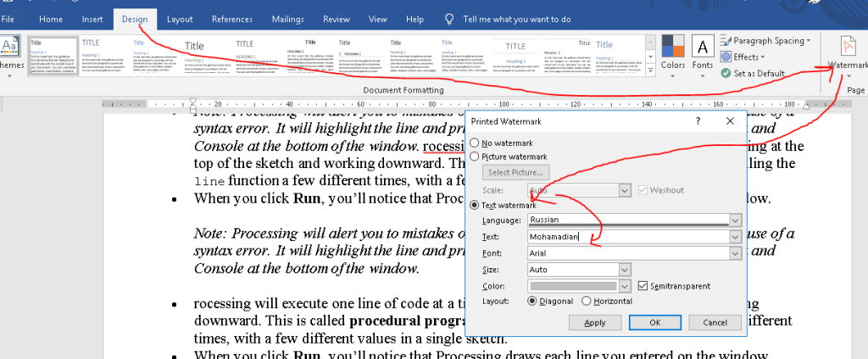Click Set as Default checkmark icon

[726, 73]
